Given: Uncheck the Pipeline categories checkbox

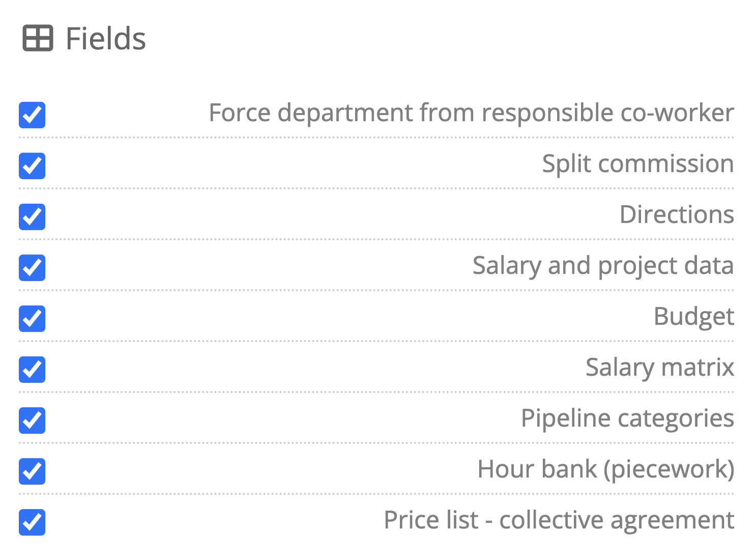Looking at the screenshot, I should point(32,421).
